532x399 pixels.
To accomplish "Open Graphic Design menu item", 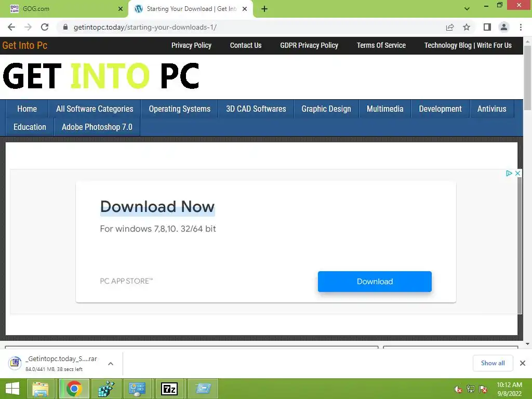I will [326, 109].
